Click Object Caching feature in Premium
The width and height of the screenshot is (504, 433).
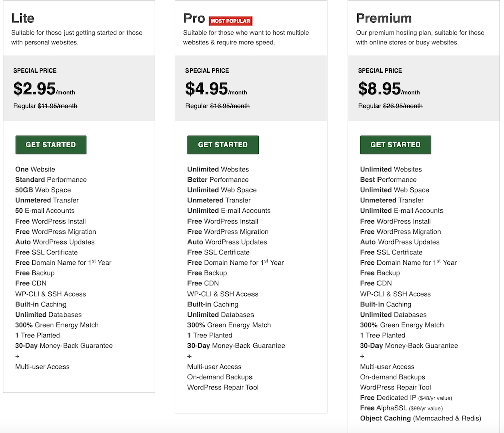[x=420, y=418]
